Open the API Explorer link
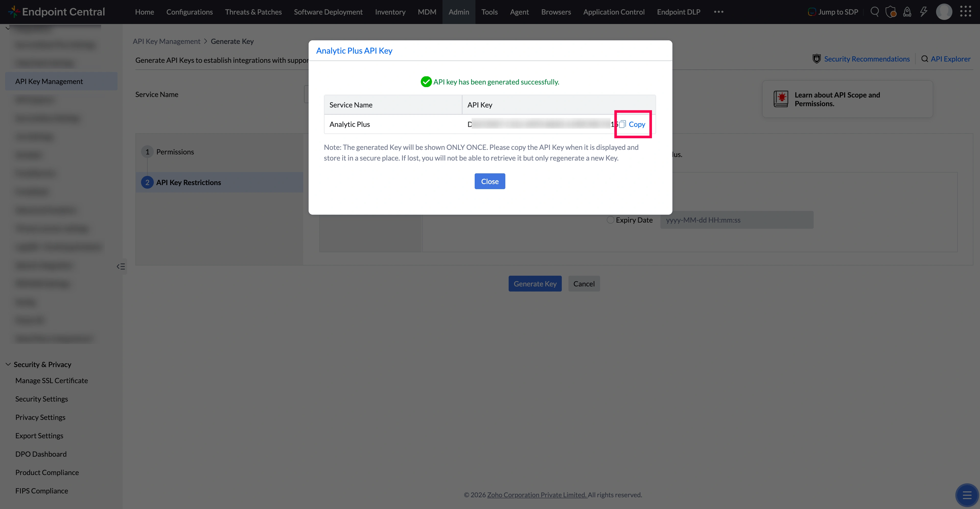The height and width of the screenshot is (509, 980). pos(950,59)
